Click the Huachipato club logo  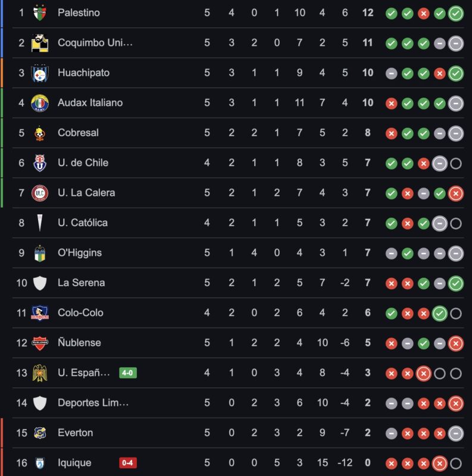(39, 72)
